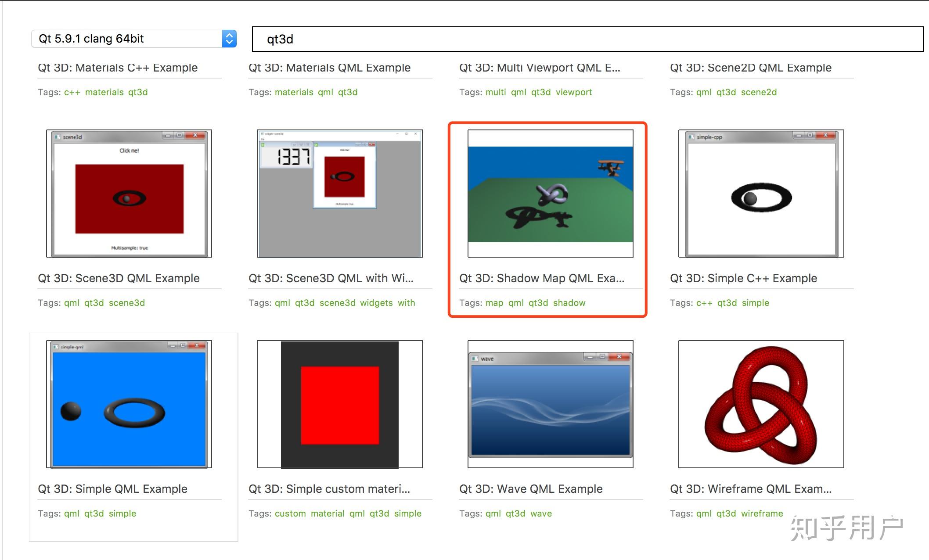Image resolution: width=929 pixels, height=560 pixels.
Task: Select the 'Qt 3D: Materials C++ Example' title
Action: (118, 68)
